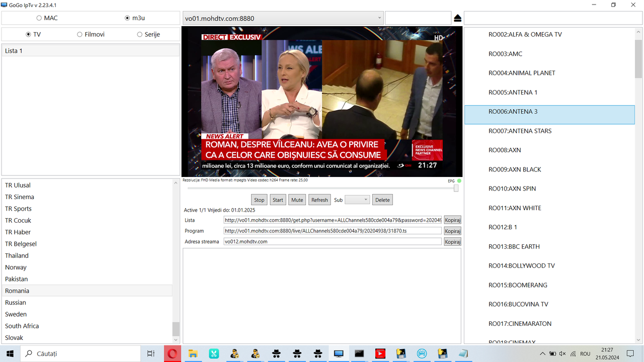Click the country list scrollbar thumb

(x=176, y=329)
